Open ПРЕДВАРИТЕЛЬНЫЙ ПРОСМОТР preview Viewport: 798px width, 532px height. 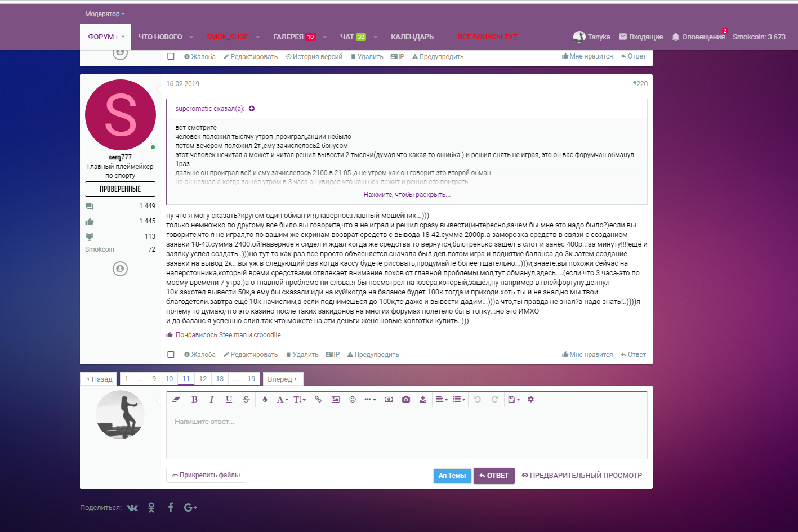582,476
